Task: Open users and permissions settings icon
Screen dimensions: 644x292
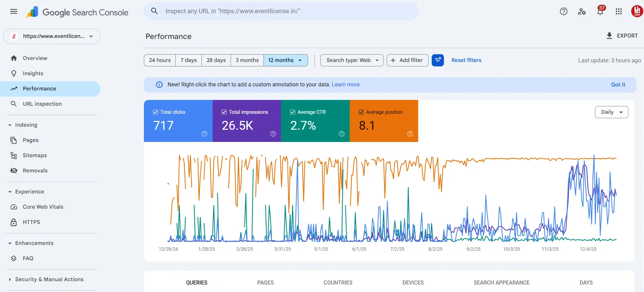Action: [582, 12]
